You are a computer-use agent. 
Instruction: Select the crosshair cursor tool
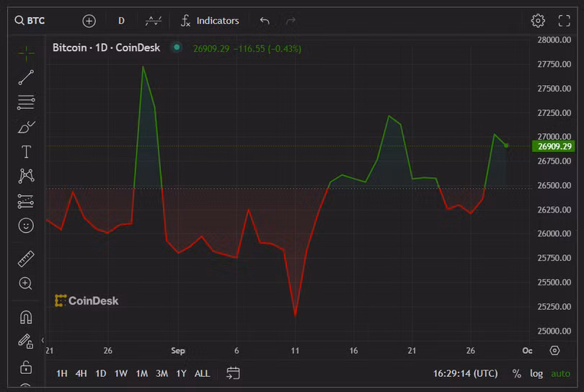(x=26, y=53)
